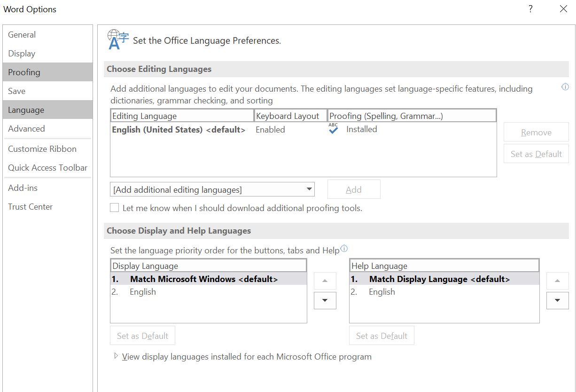
Task: Click the info icon beside language priority text
Action: 344,248
